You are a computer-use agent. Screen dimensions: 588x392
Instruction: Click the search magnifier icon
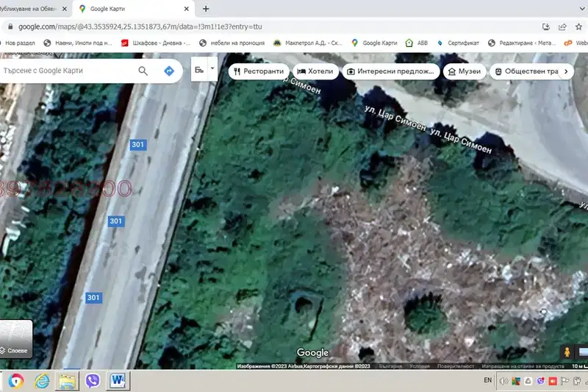143,71
